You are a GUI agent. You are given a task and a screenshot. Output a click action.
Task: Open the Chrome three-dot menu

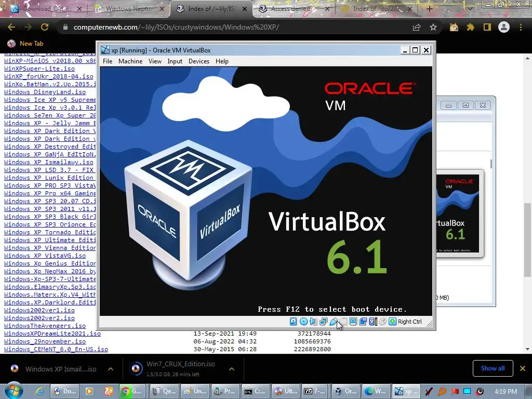(x=521, y=27)
